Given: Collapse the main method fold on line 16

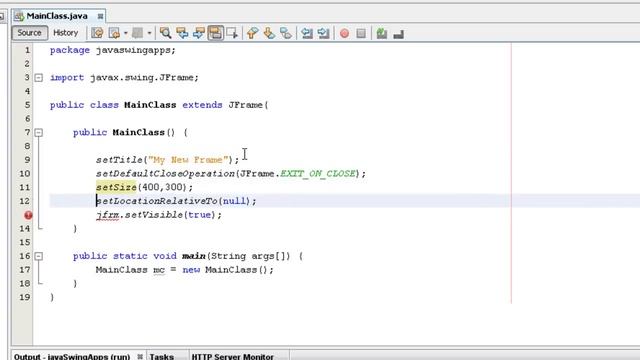Looking at the screenshot, I should [38, 256].
